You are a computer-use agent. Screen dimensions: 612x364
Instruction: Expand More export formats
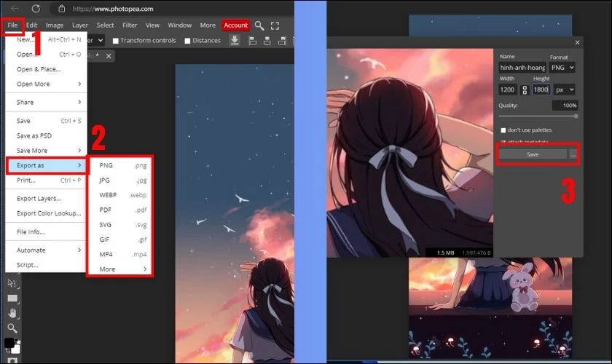pyautogui.click(x=120, y=269)
